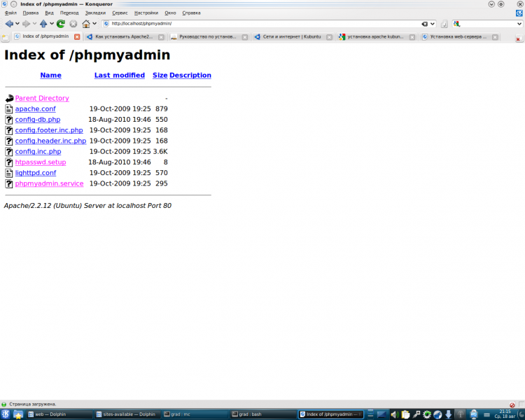The image size is (525, 420).
Task: Open the phpmyadmin.service link
Action: pyautogui.click(x=49, y=183)
